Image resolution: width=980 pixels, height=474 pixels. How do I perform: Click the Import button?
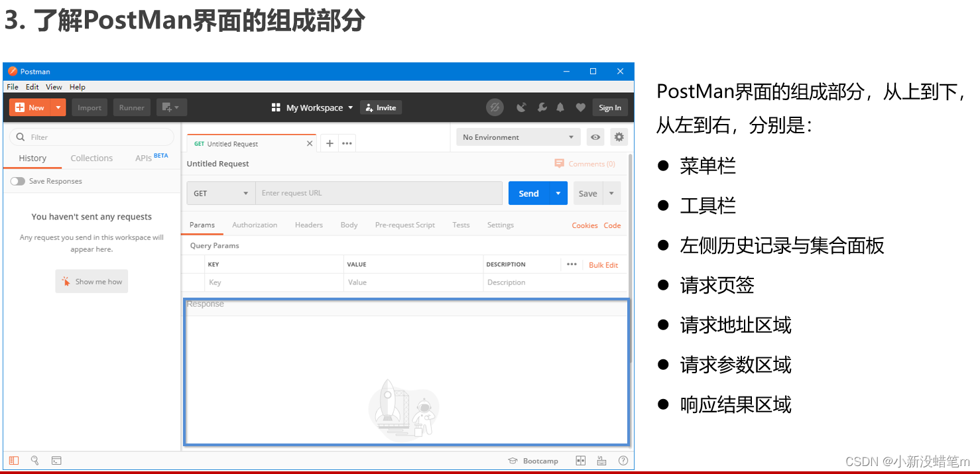click(90, 107)
